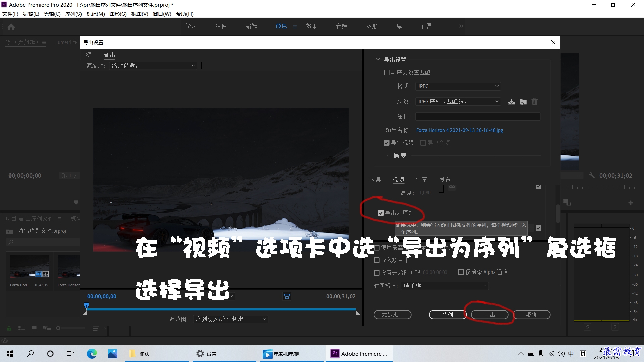Click the 注释 comment input field
The width and height of the screenshot is (644, 362).
[x=478, y=117]
